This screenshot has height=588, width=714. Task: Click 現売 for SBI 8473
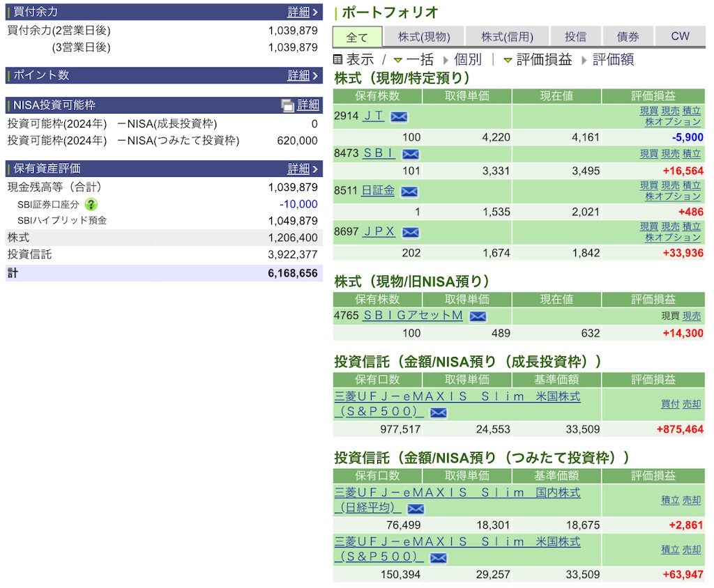(670, 154)
